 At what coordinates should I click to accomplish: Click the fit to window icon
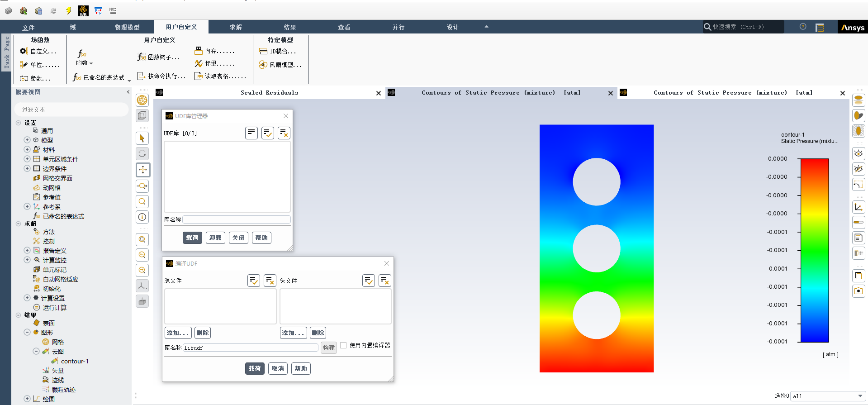click(142, 239)
